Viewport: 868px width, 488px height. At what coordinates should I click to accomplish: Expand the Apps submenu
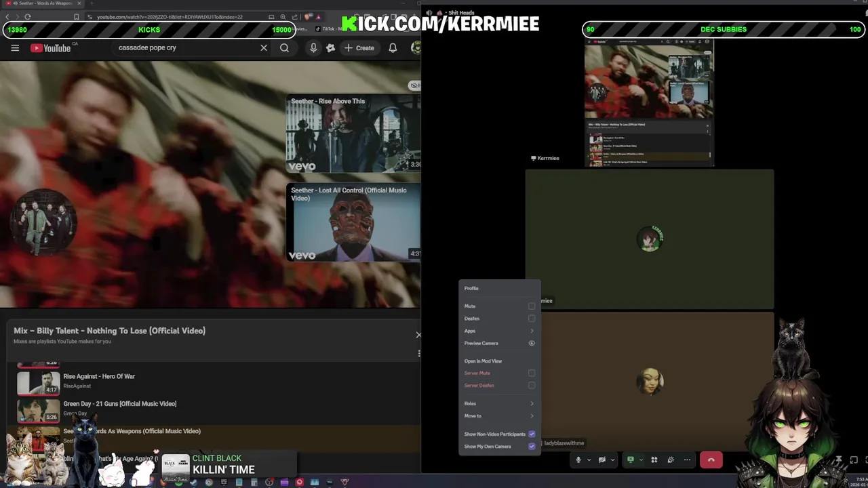[x=500, y=331]
